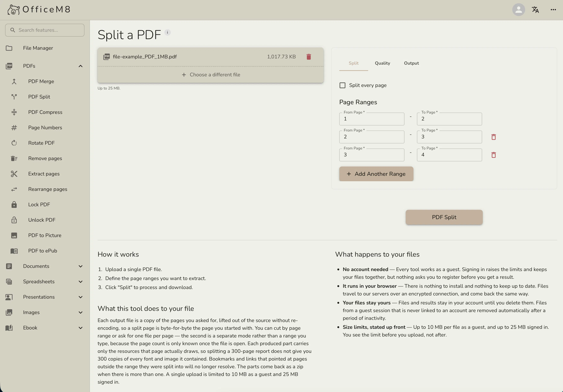Expand the Documents section

tap(45, 266)
